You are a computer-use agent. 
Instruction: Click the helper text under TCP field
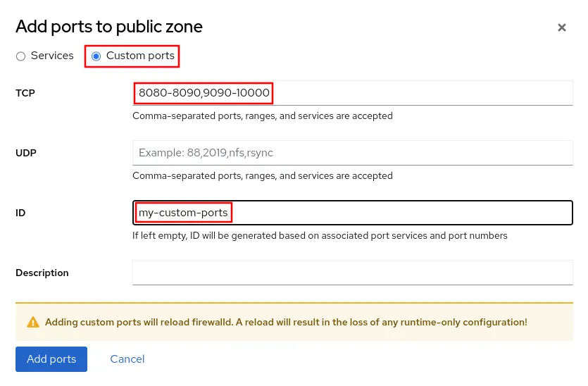pos(262,116)
